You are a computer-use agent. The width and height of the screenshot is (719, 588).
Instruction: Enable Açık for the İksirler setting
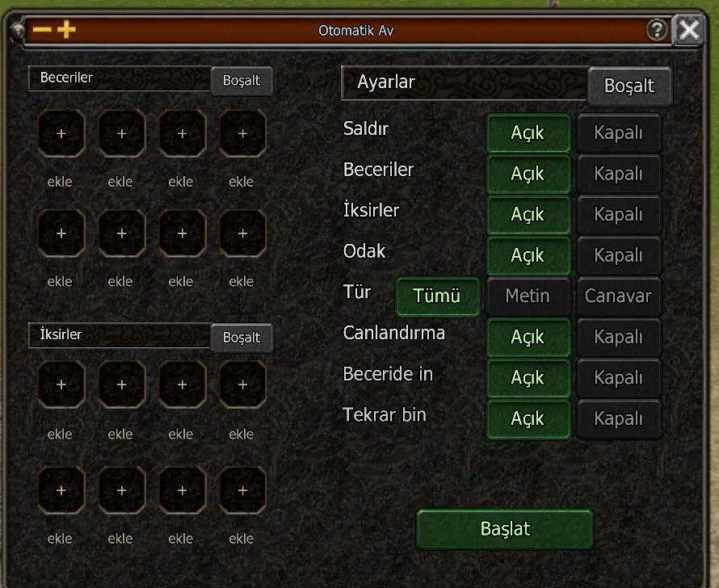[528, 215]
